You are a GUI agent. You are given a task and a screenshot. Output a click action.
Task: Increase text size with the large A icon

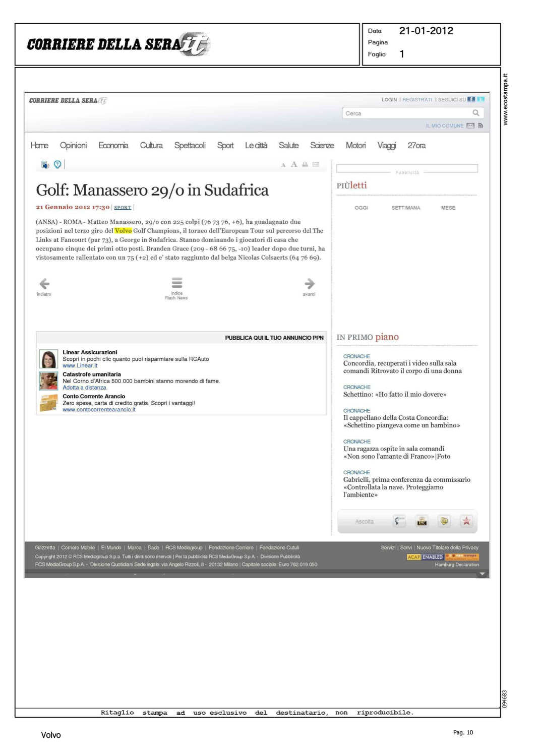pos(294,164)
